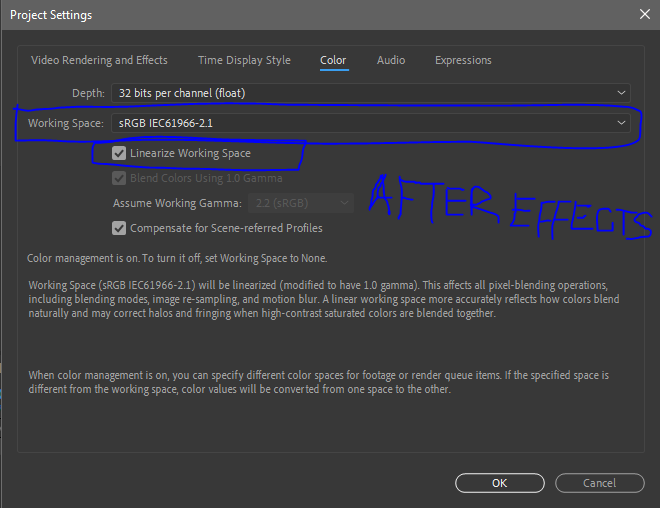Click the 'Color management is on' message
Image resolution: width=660 pixels, height=508 pixels.
point(177,258)
